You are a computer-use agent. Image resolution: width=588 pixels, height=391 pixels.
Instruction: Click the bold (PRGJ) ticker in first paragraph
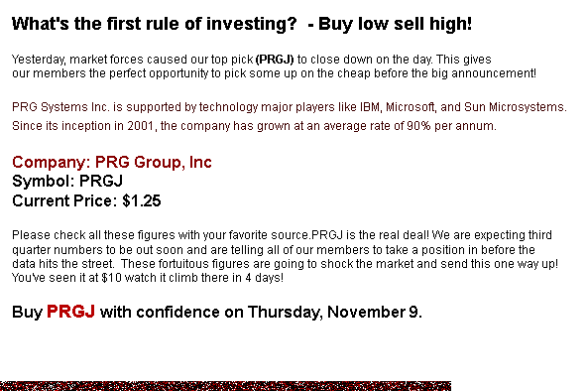tap(275, 60)
